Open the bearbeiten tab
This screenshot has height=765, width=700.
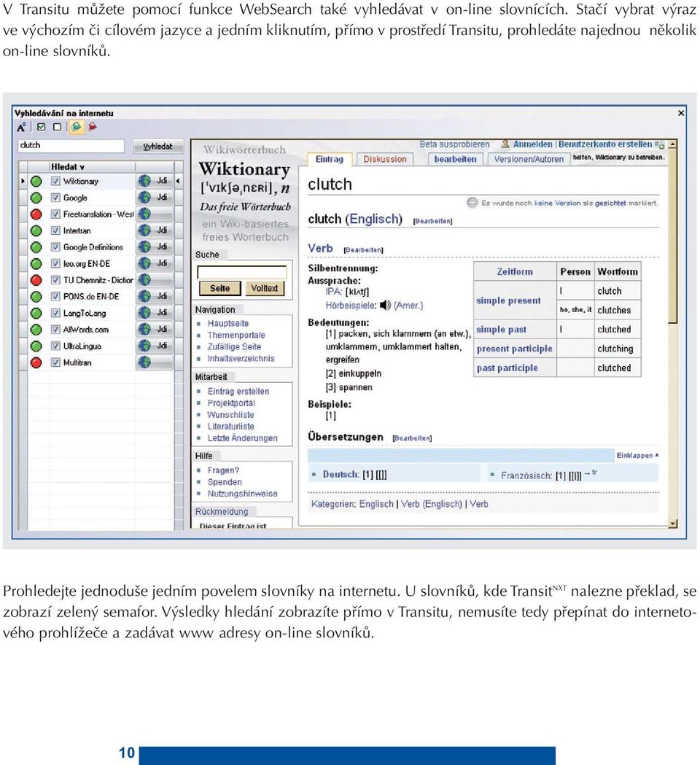pos(455,159)
